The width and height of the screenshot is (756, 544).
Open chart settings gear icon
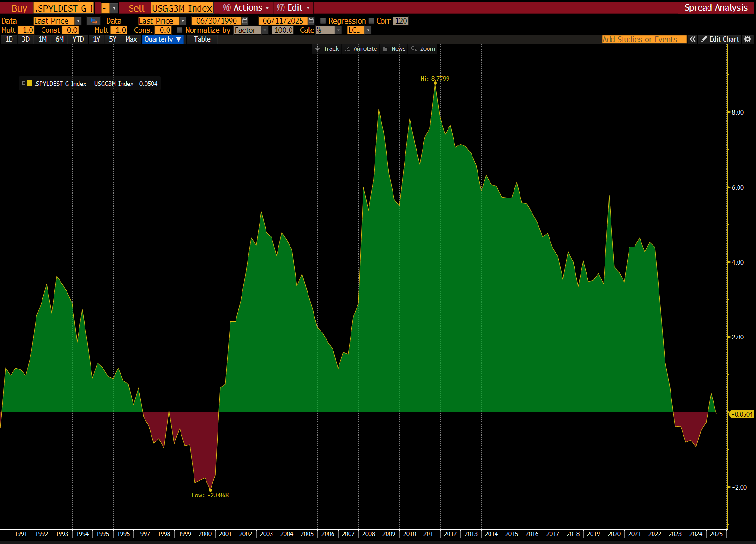coord(748,39)
